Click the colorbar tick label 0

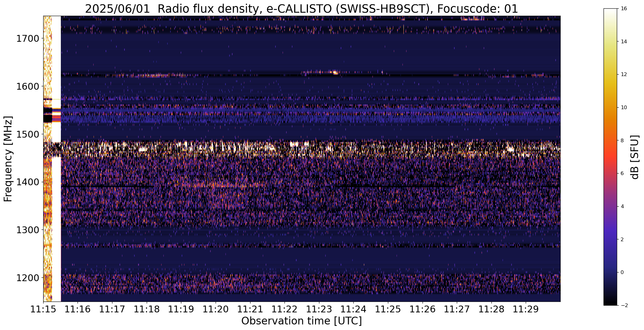pyautogui.click(x=622, y=272)
